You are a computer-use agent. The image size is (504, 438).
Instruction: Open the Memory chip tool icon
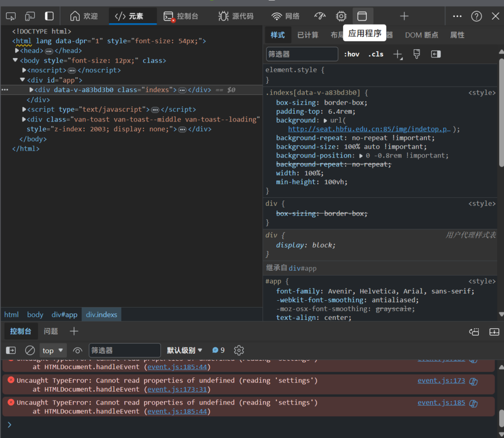coord(341,16)
